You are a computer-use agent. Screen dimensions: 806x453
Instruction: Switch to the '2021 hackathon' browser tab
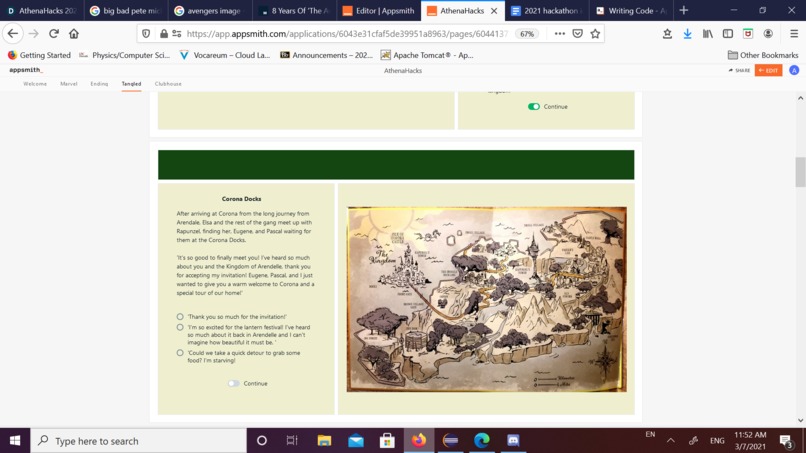(547, 11)
